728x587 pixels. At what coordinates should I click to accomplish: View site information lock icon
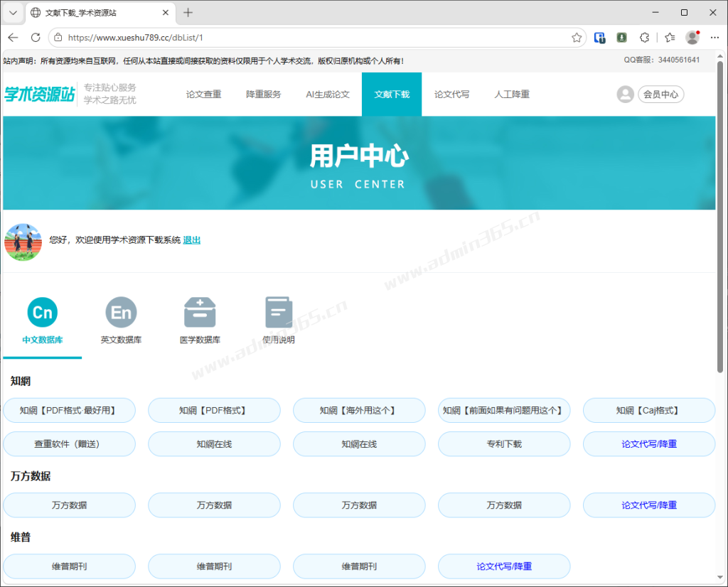coord(58,38)
